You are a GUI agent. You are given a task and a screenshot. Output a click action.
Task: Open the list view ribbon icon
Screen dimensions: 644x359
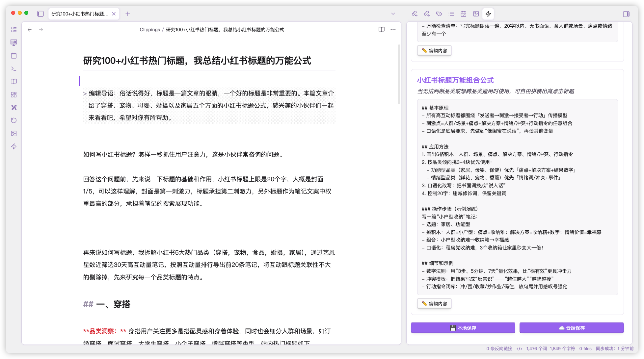(x=14, y=30)
